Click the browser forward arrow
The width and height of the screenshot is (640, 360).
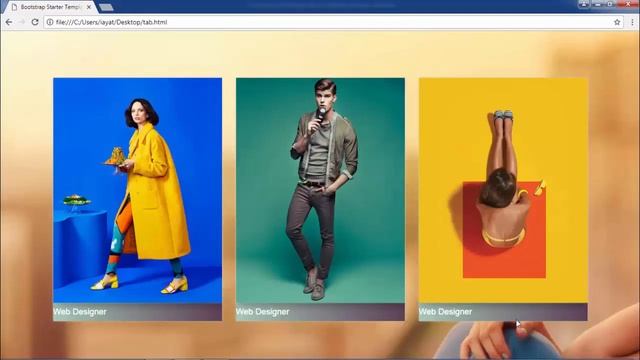(22, 22)
